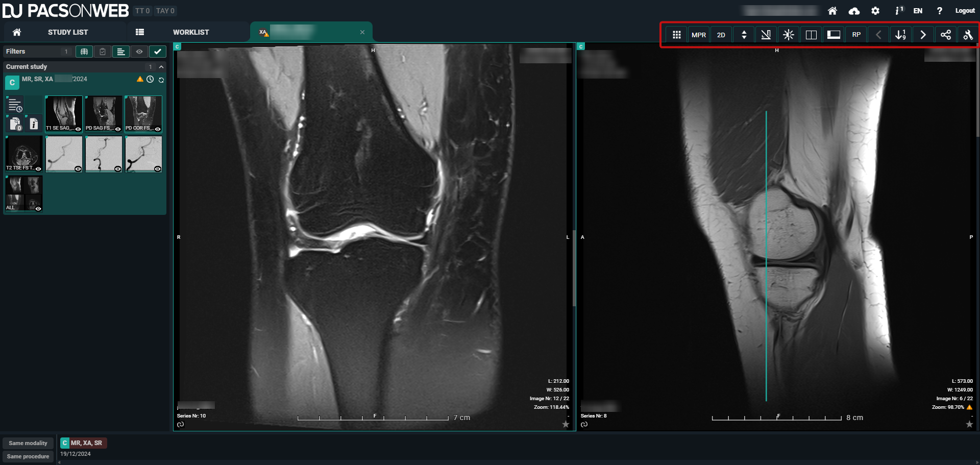The image size is (980, 465).
Task: Open the split-view layout tool
Action: [x=811, y=35]
